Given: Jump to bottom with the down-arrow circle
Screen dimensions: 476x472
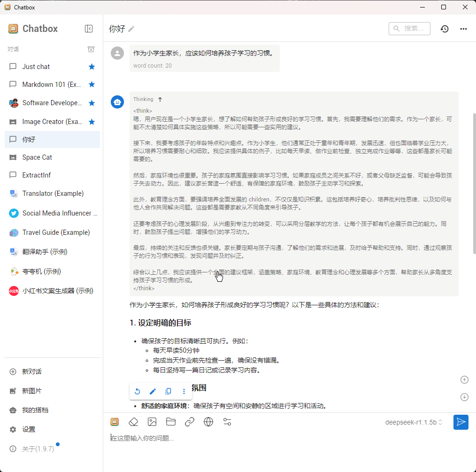Looking at the screenshot, I should click(464, 397).
